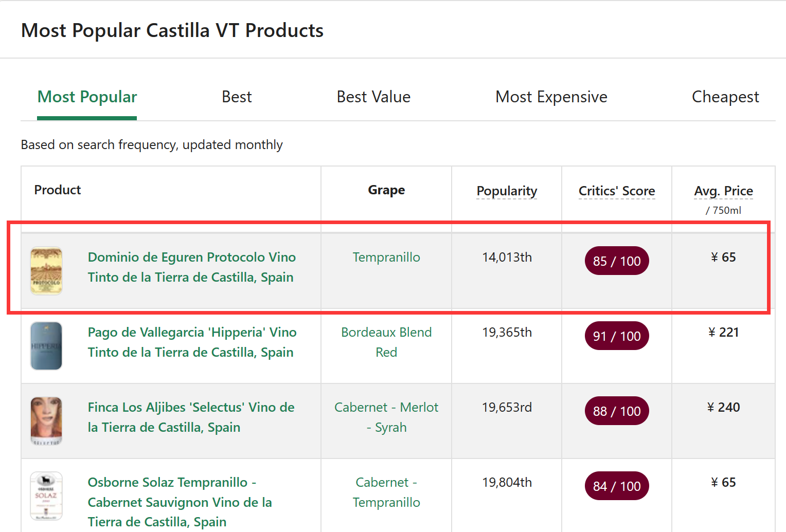The height and width of the screenshot is (532, 786).
Task: Click the Critics' Score column header
Action: [616, 191]
